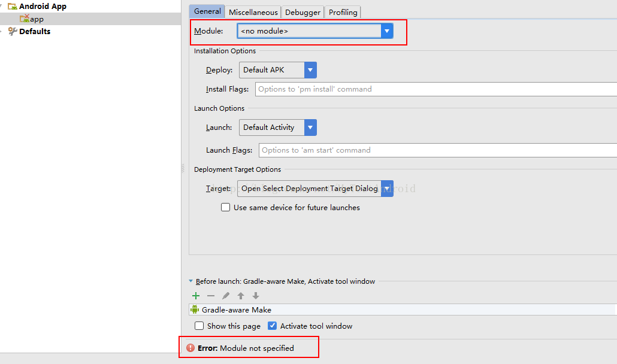Switch to the General tab

[207, 11]
